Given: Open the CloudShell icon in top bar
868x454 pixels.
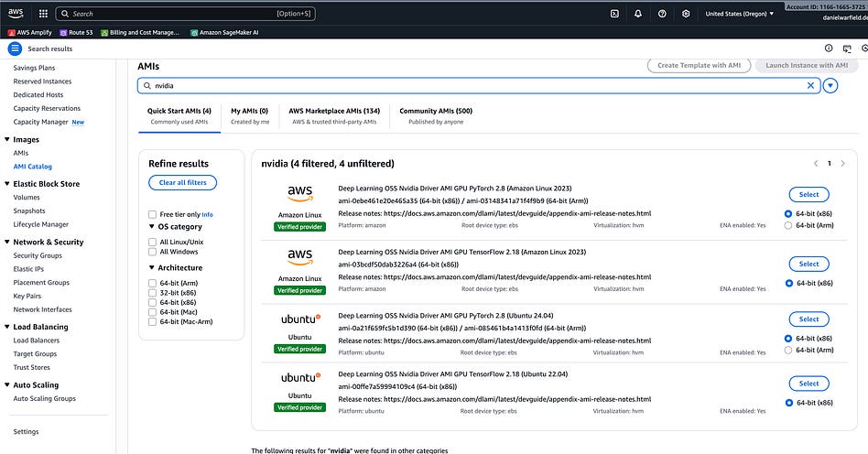Looking at the screenshot, I should 614,14.
